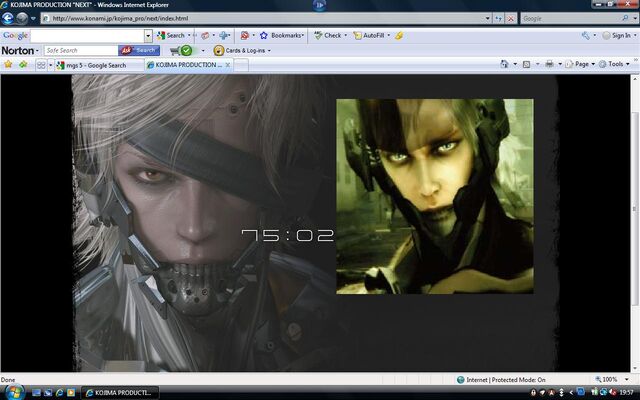Click the green-tinted Raiden portrait
The height and width of the screenshot is (400, 640).
[435, 196]
